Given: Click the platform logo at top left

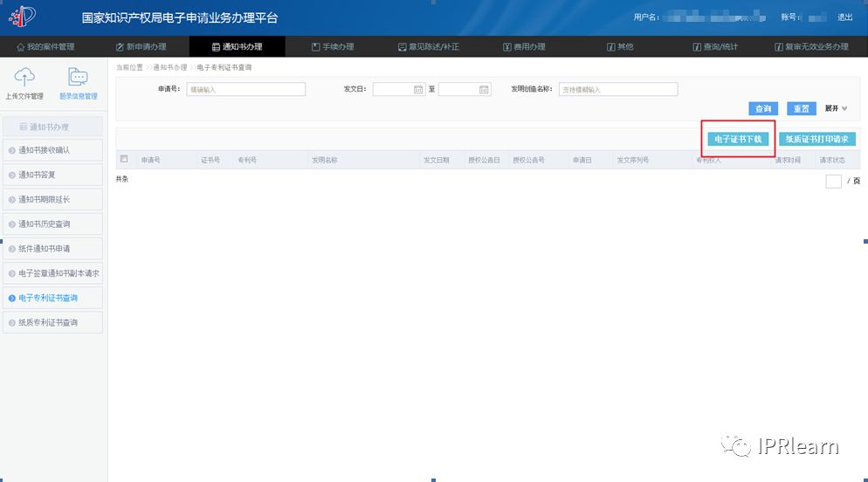Looking at the screenshot, I should pyautogui.click(x=22, y=17).
